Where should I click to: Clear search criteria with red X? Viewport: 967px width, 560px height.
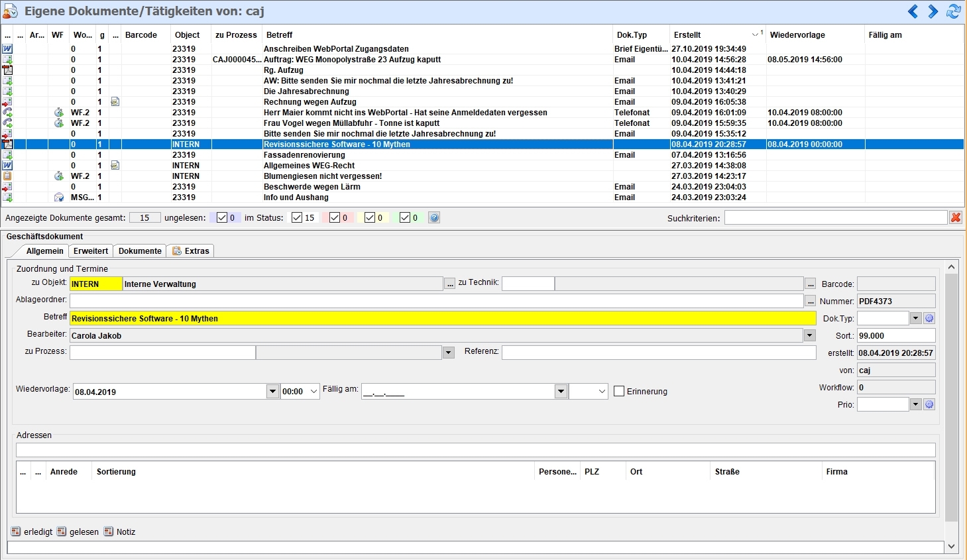(x=955, y=217)
